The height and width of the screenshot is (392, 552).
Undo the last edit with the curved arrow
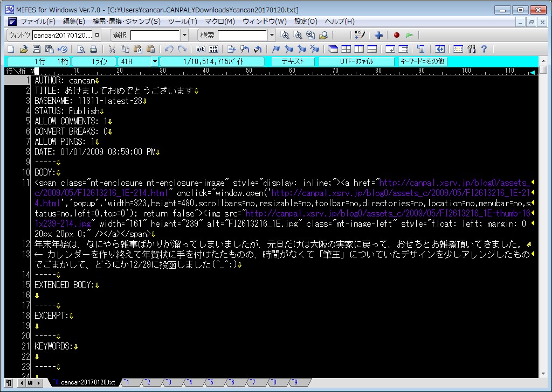(x=169, y=49)
